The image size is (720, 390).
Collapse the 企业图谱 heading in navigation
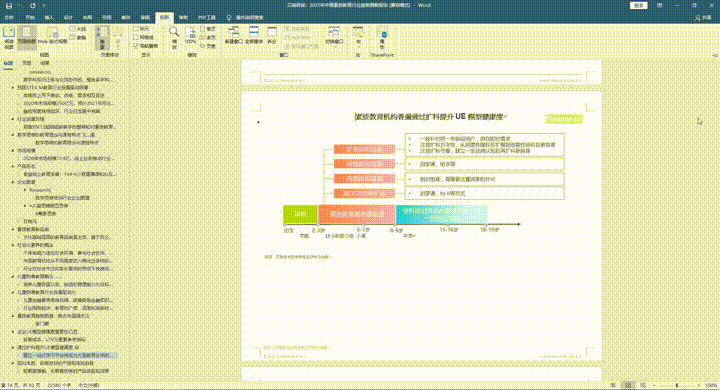click(13, 182)
